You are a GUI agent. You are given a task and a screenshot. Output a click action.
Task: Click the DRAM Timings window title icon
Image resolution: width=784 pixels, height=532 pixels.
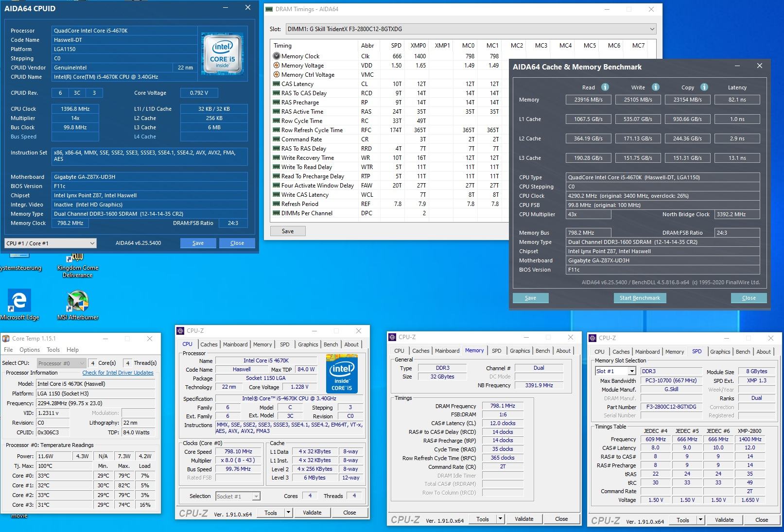[269, 9]
